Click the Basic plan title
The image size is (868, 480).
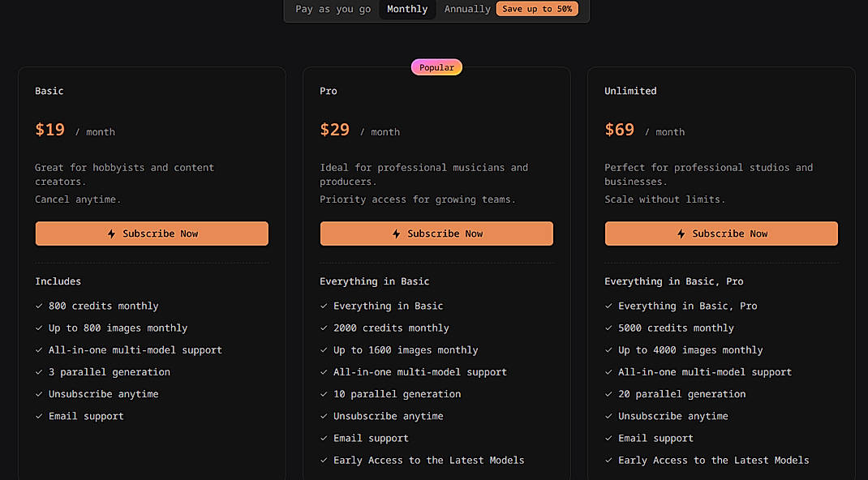(x=49, y=91)
